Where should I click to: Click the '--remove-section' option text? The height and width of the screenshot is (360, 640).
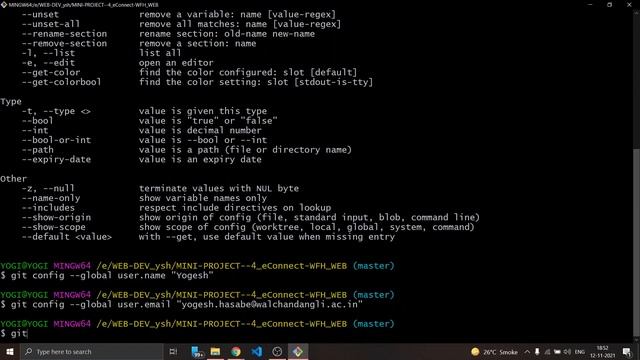pyautogui.click(x=64, y=43)
